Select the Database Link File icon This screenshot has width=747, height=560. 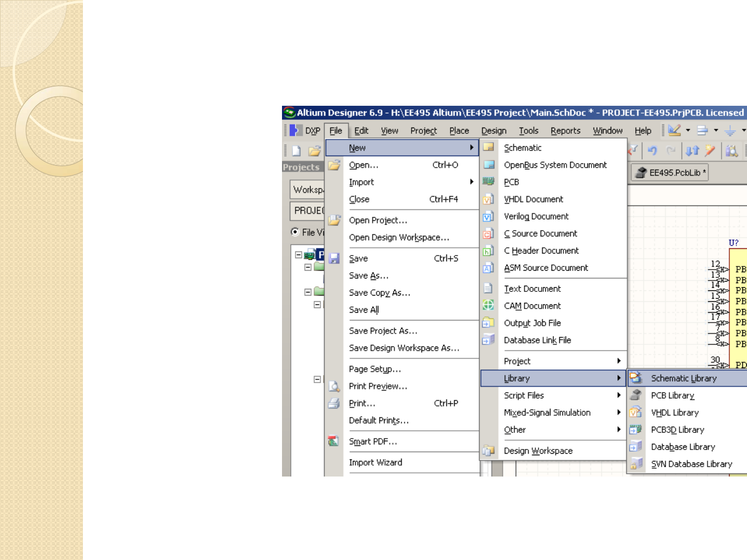click(488, 340)
